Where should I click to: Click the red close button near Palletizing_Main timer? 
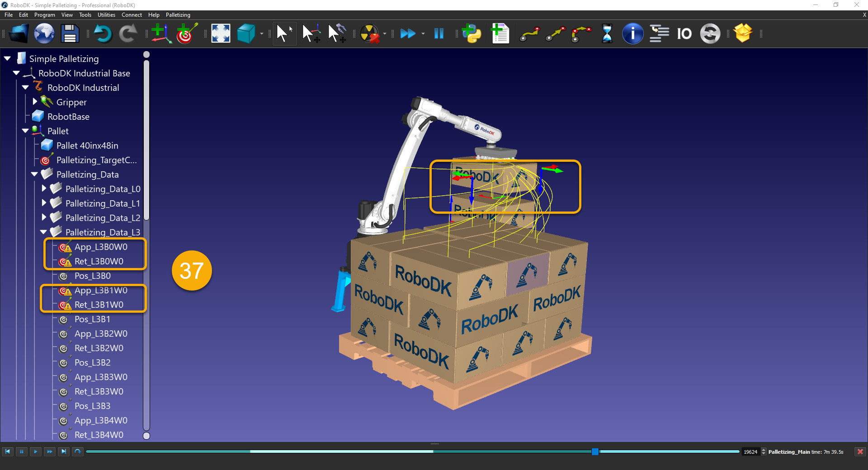click(860, 451)
